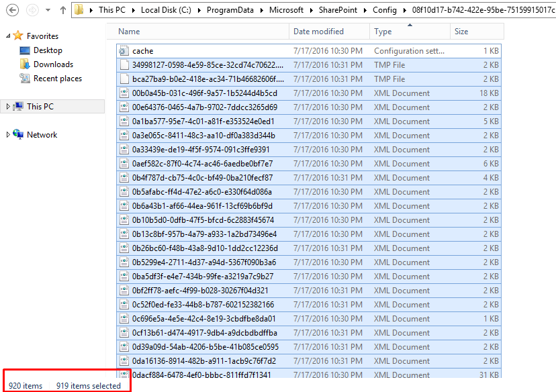Jump to Config breadcrumb
This screenshot has height=392, width=556.
coord(384,10)
